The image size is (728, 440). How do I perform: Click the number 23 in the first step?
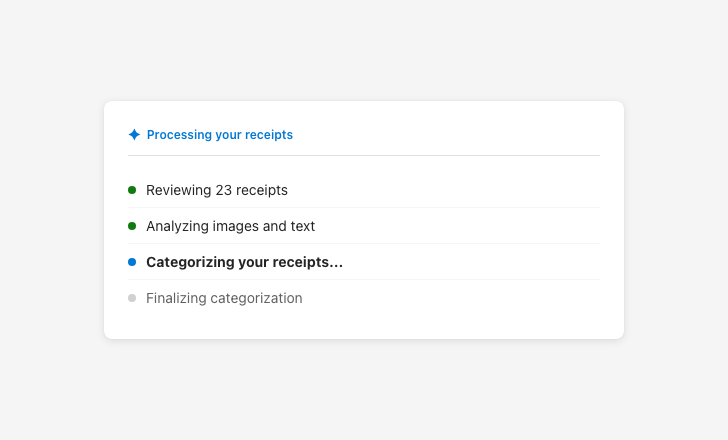click(x=224, y=190)
